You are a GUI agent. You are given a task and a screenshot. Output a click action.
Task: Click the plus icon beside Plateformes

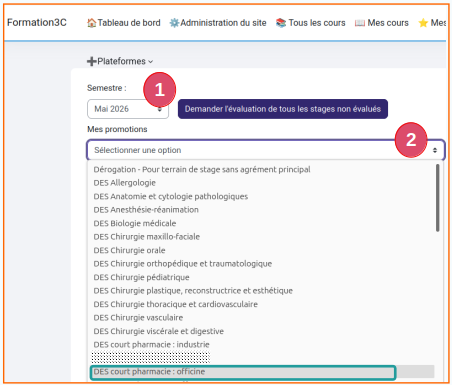coord(91,61)
